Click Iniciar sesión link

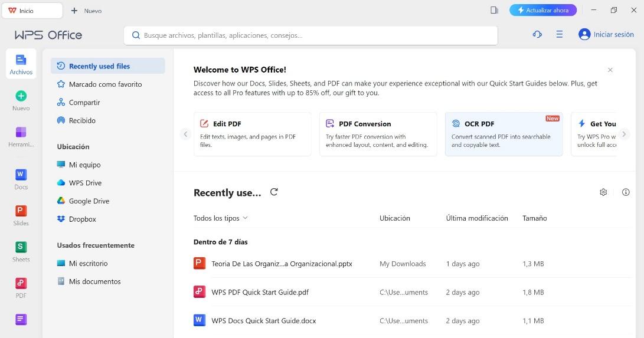tap(614, 34)
